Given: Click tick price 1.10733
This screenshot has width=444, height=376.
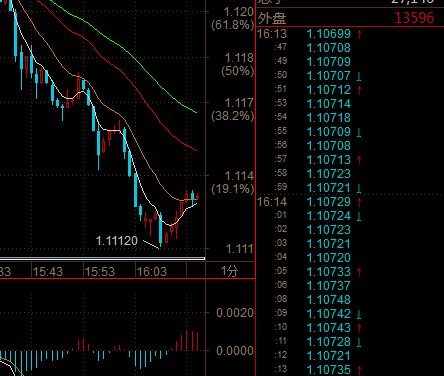Looking at the screenshot, I should point(329,272).
